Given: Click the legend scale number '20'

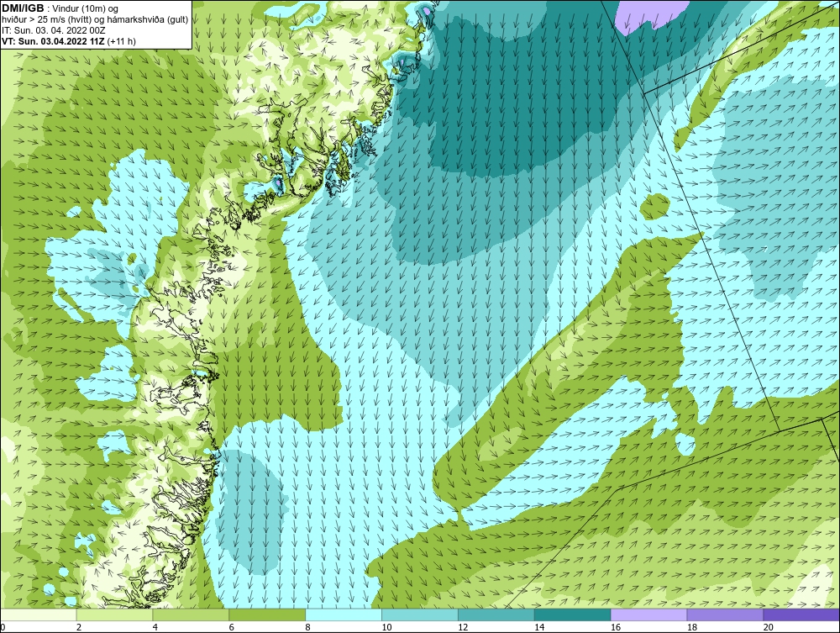Looking at the screenshot, I should [x=769, y=627].
